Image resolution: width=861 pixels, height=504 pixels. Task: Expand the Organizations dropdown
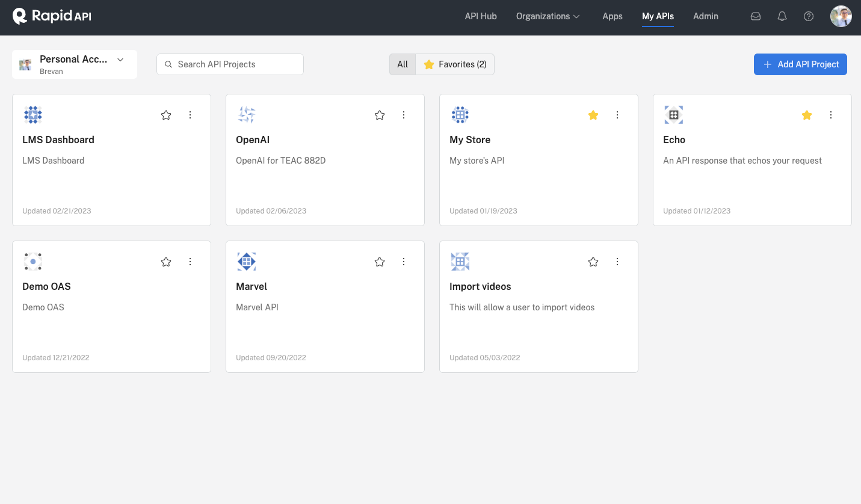point(548,16)
